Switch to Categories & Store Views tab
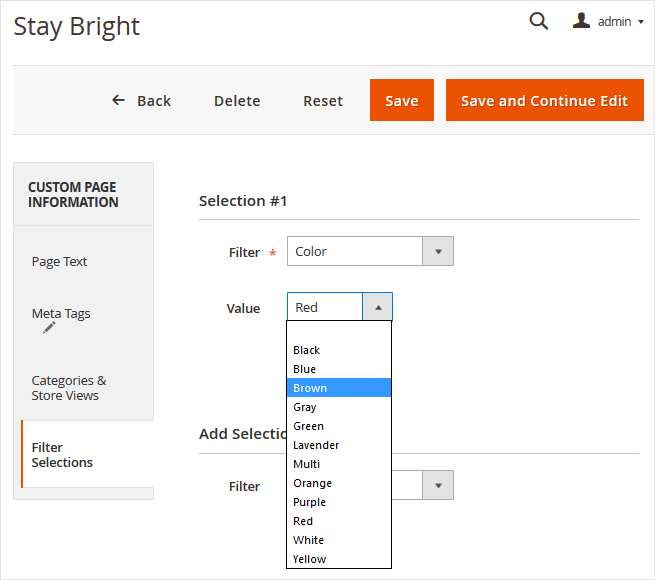This screenshot has width=655, height=580. point(69,387)
